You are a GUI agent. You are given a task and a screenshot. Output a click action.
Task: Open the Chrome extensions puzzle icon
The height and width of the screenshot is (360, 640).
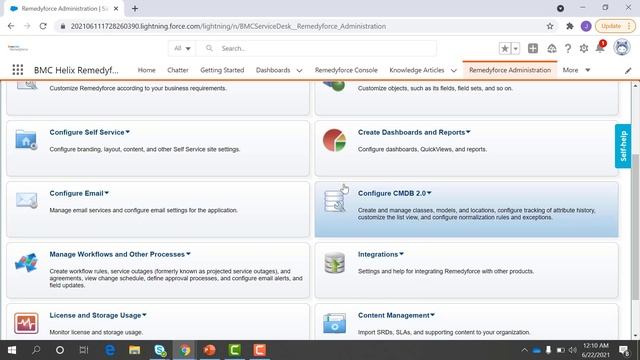(x=569, y=26)
